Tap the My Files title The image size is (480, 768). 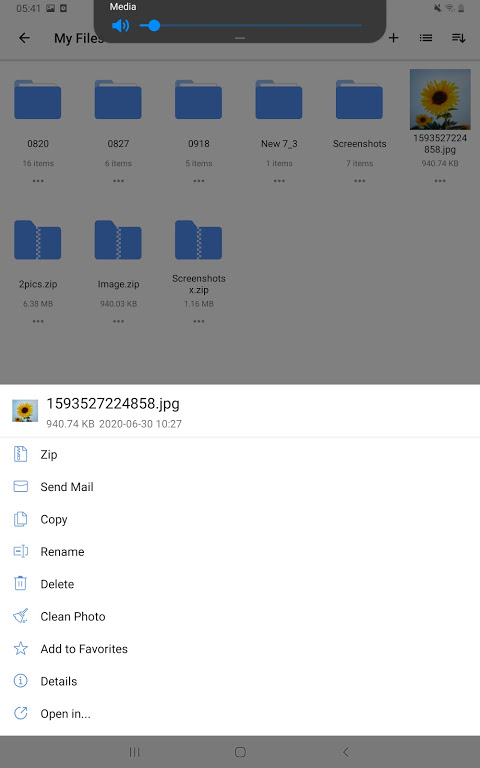click(x=78, y=38)
